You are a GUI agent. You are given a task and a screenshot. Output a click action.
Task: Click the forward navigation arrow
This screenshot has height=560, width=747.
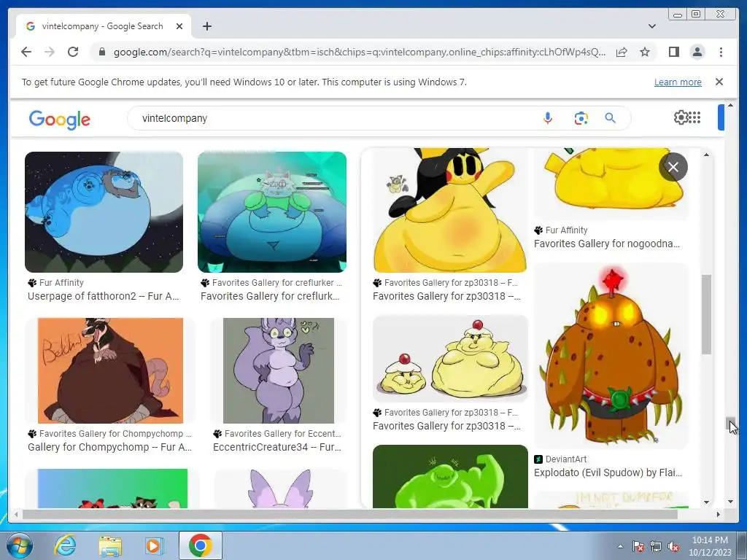50,52
